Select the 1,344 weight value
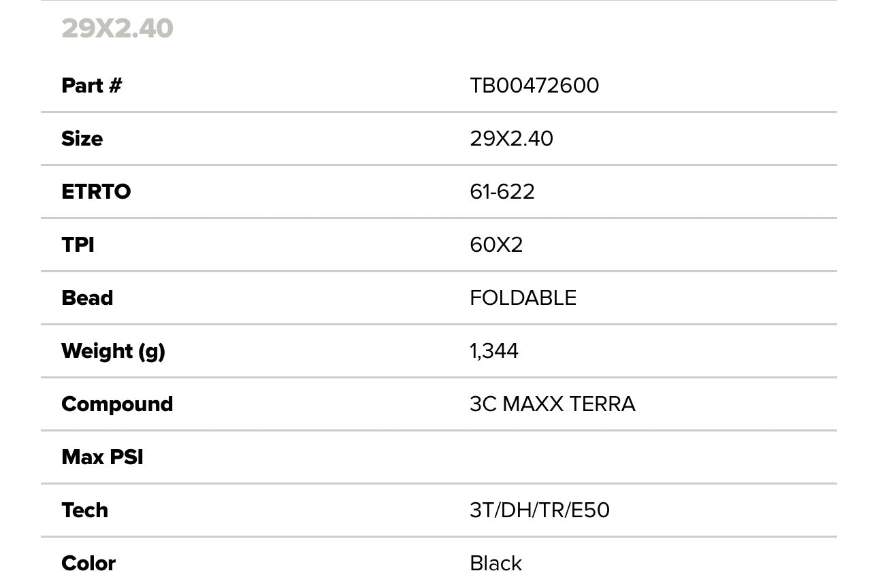The width and height of the screenshot is (878, 588). (x=494, y=351)
